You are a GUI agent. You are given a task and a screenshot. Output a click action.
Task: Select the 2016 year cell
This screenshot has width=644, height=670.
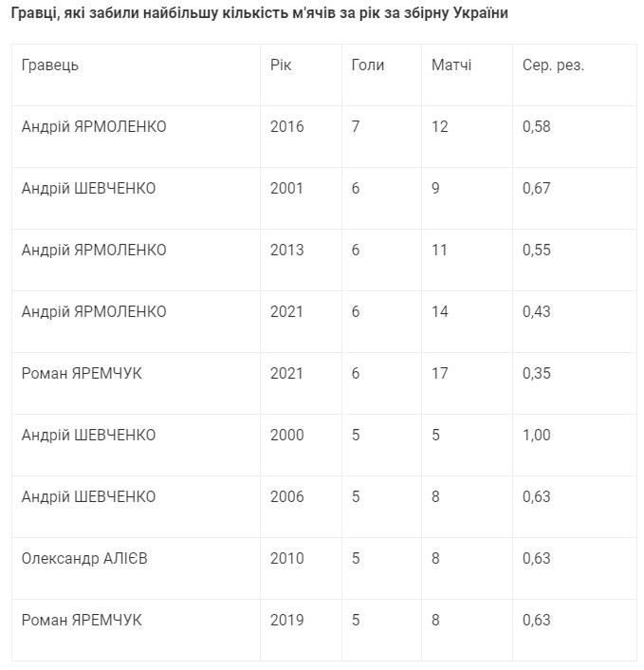pos(287,126)
